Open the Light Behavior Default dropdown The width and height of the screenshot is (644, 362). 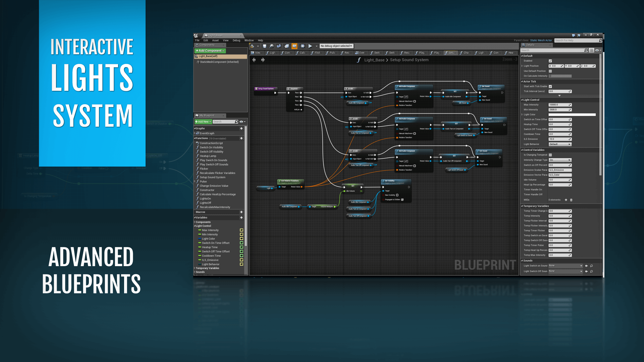point(560,144)
